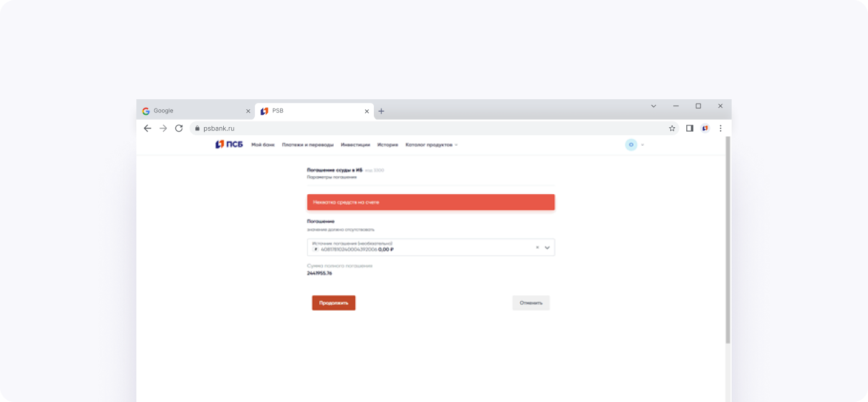The image size is (868, 402).
Task: Bookmark this page with the star icon
Action: click(x=672, y=128)
